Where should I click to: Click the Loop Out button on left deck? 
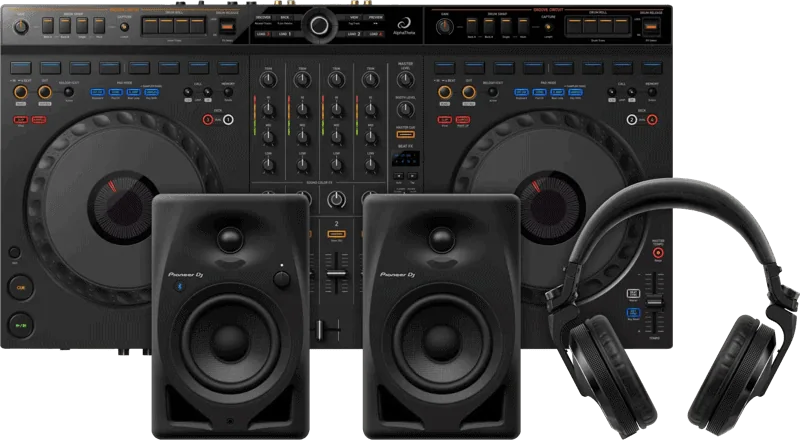(45, 92)
